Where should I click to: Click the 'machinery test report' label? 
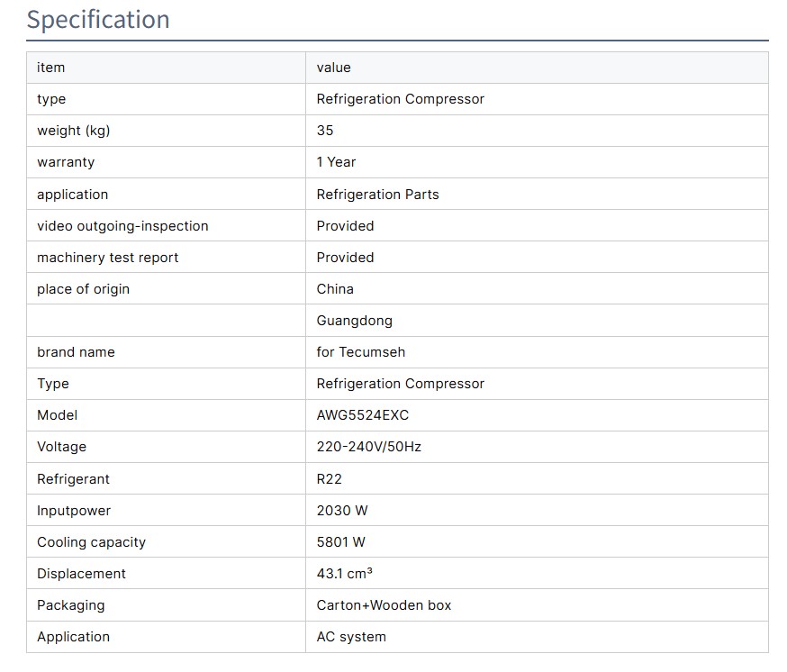tap(107, 258)
